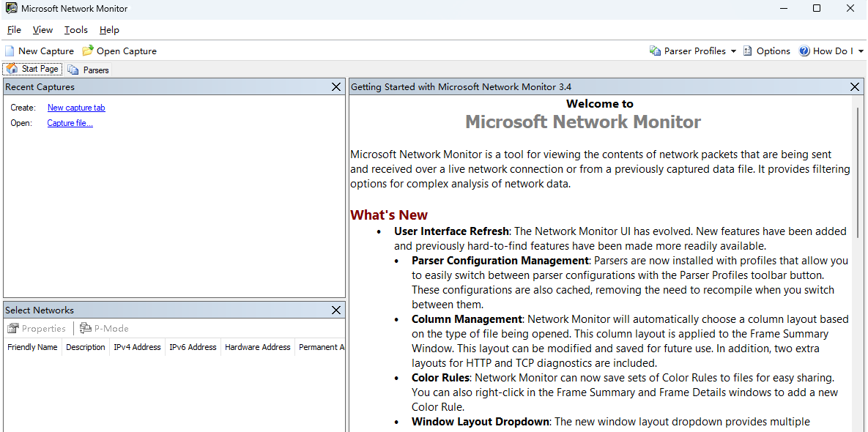Open the Parser Profiles dropdown arrow

pos(734,51)
